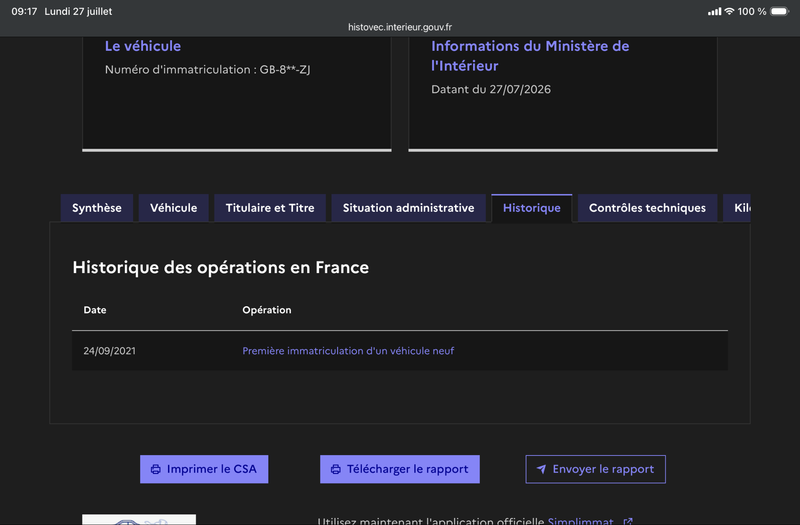The height and width of the screenshot is (525, 800).
Task: Click the printer icon on Télécharger le rapport
Action: click(x=336, y=469)
